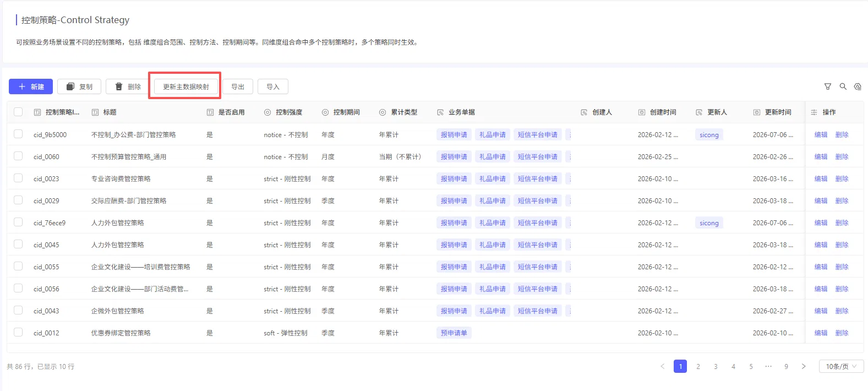Image resolution: width=868 pixels, height=391 pixels.
Task: Go to page 3
Action: tap(716, 366)
